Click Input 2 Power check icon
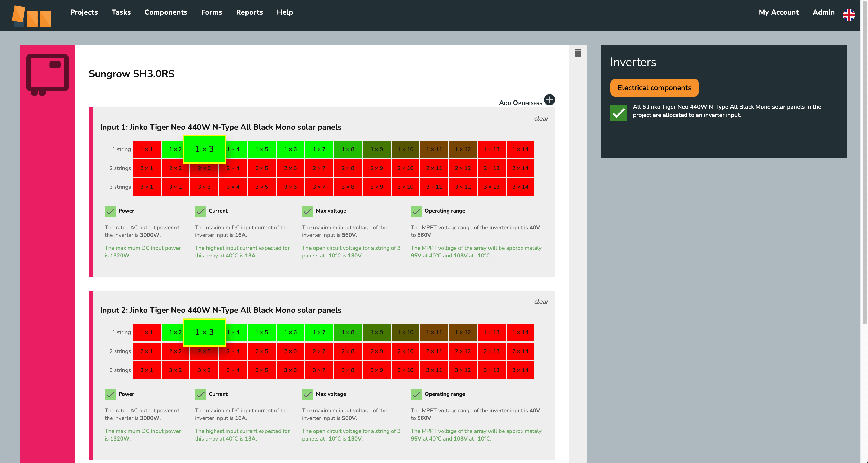This screenshot has width=868, height=463. pyautogui.click(x=110, y=394)
